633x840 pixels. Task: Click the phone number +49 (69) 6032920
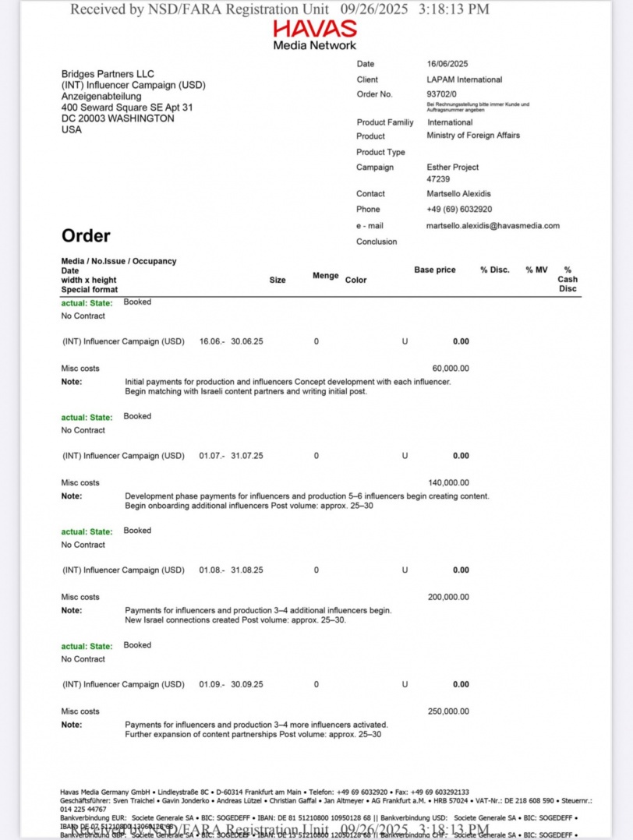click(459, 210)
